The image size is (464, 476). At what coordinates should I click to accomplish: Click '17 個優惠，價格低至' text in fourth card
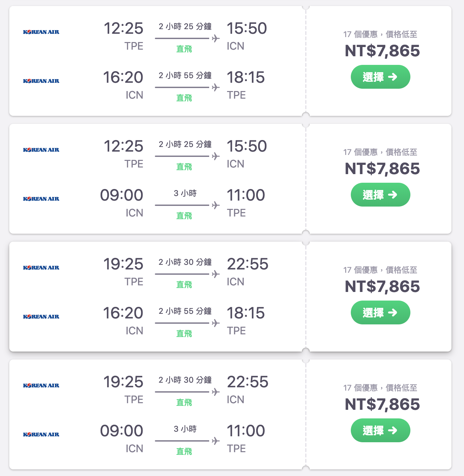tap(380, 388)
